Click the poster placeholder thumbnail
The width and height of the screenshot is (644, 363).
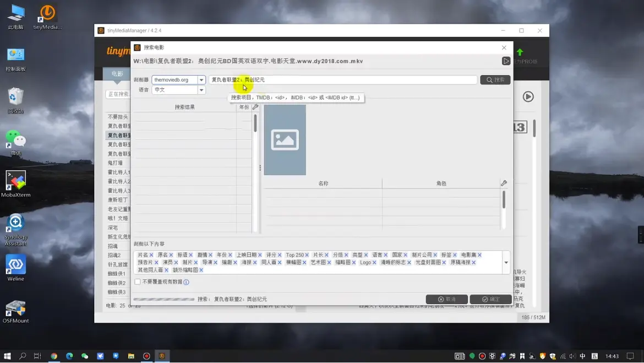point(285,140)
